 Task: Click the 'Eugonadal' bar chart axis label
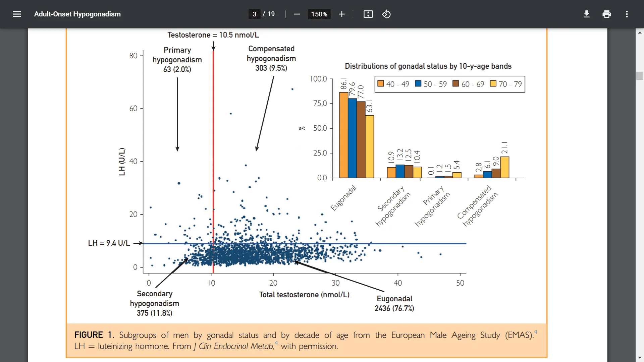coord(343,198)
